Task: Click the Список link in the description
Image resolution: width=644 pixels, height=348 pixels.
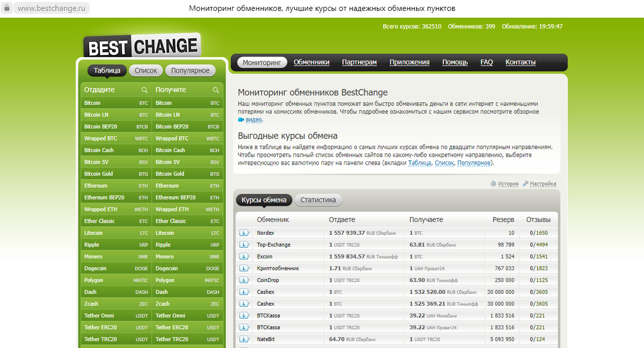Action: pyautogui.click(x=444, y=163)
